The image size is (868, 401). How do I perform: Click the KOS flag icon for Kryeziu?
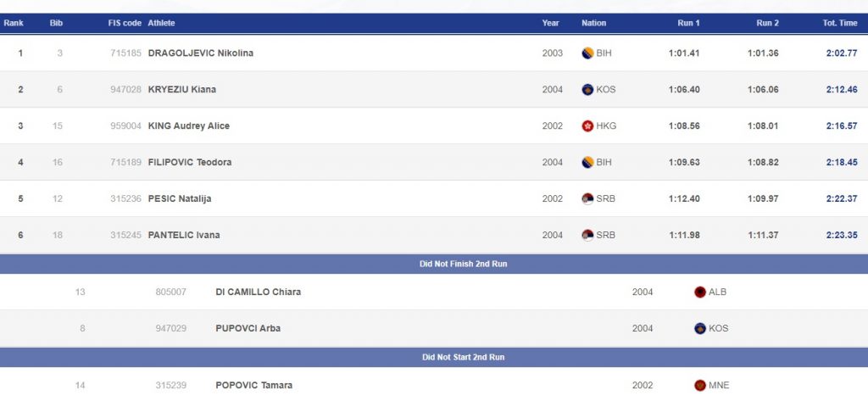(x=587, y=90)
